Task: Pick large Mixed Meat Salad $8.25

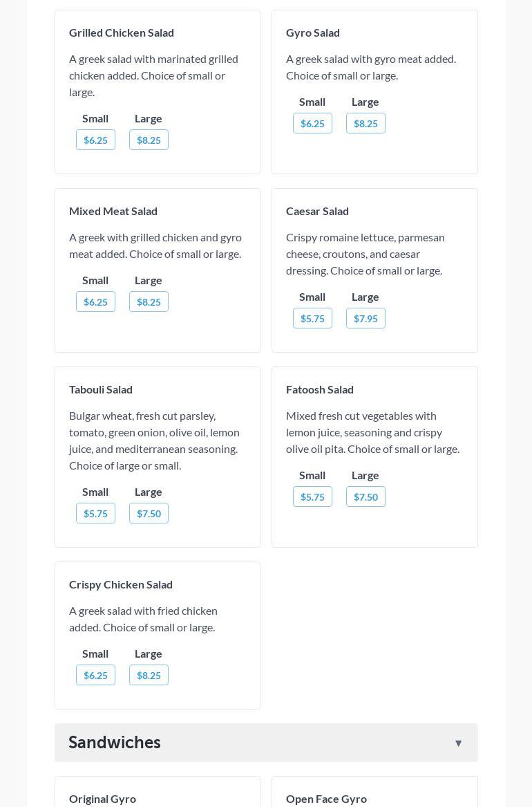Action: point(149,302)
